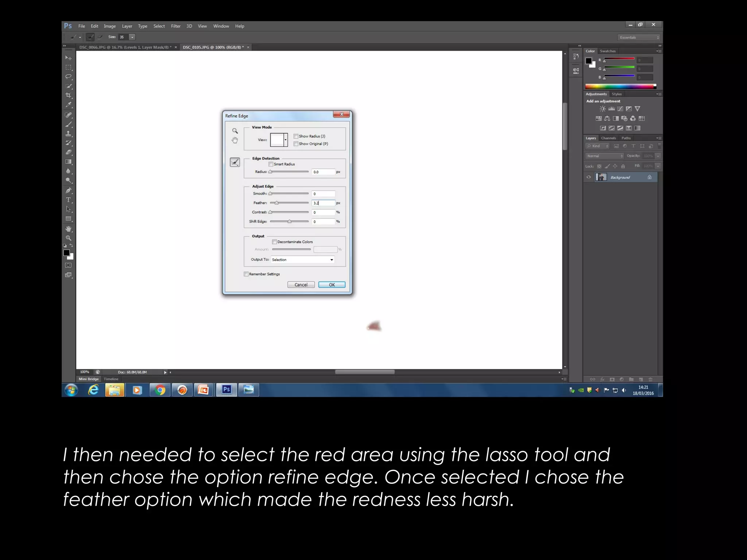The image size is (747, 560).
Task: Select the Clone Stamp tool
Action: [x=68, y=134]
